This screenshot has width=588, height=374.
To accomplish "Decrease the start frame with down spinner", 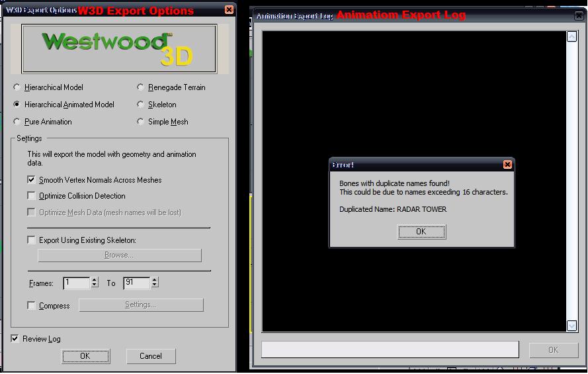I will pyautogui.click(x=95, y=285).
